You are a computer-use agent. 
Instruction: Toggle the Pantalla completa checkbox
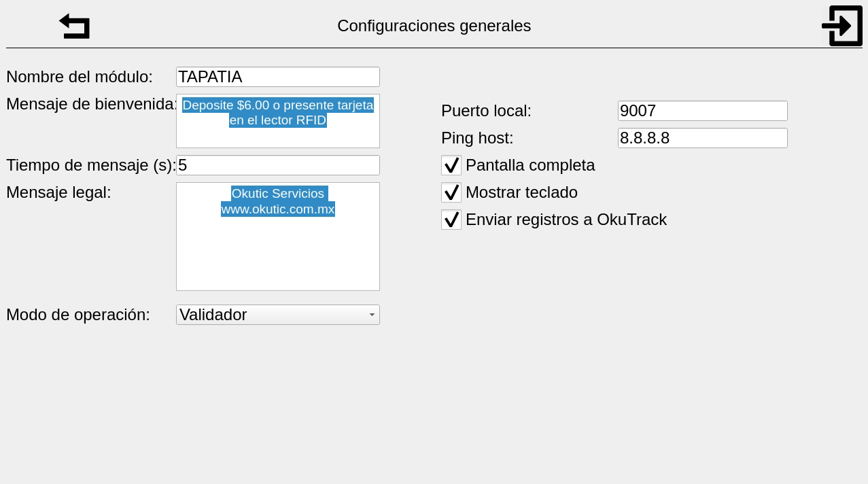[x=451, y=165]
